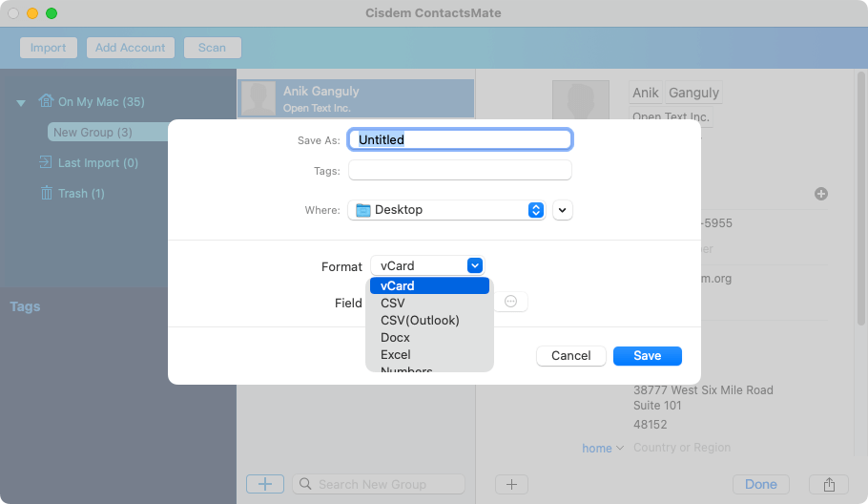Click the Trash bin icon
Viewport: 868px width, 504px height.
click(x=47, y=193)
